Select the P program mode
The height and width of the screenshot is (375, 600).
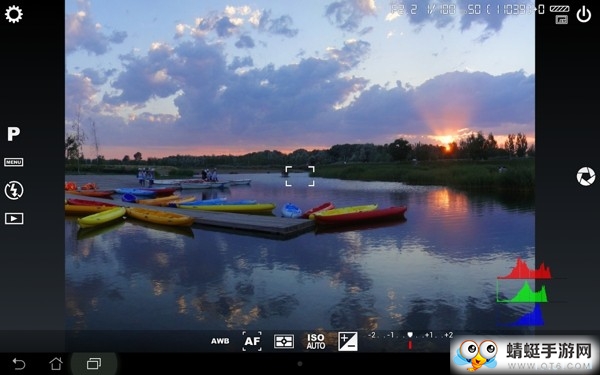[x=13, y=134]
